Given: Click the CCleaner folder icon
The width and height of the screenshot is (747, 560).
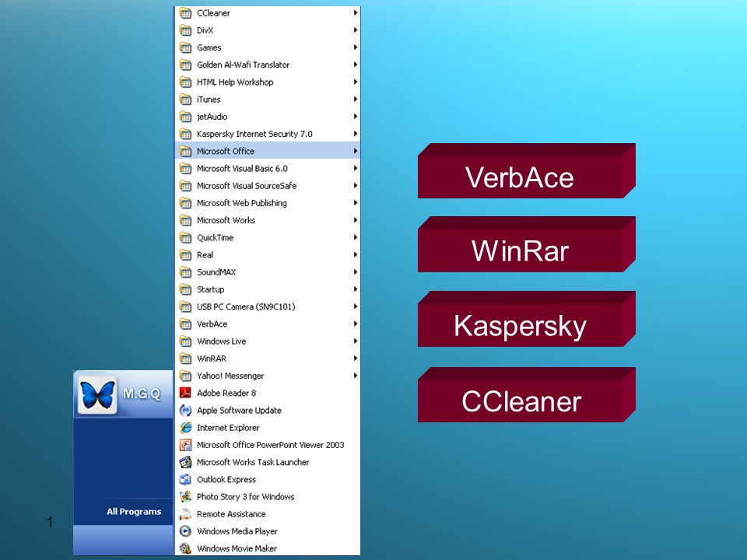Looking at the screenshot, I should (x=185, y=13).
